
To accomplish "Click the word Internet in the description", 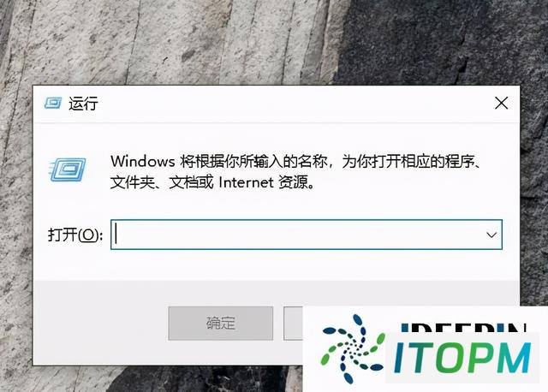I will click(x=246, y=182).
